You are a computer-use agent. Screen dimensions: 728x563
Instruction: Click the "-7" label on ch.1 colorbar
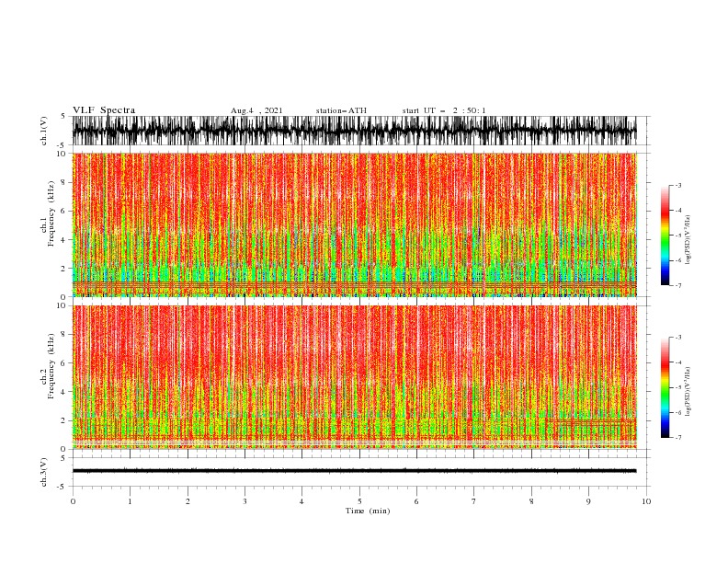[678, 285]
